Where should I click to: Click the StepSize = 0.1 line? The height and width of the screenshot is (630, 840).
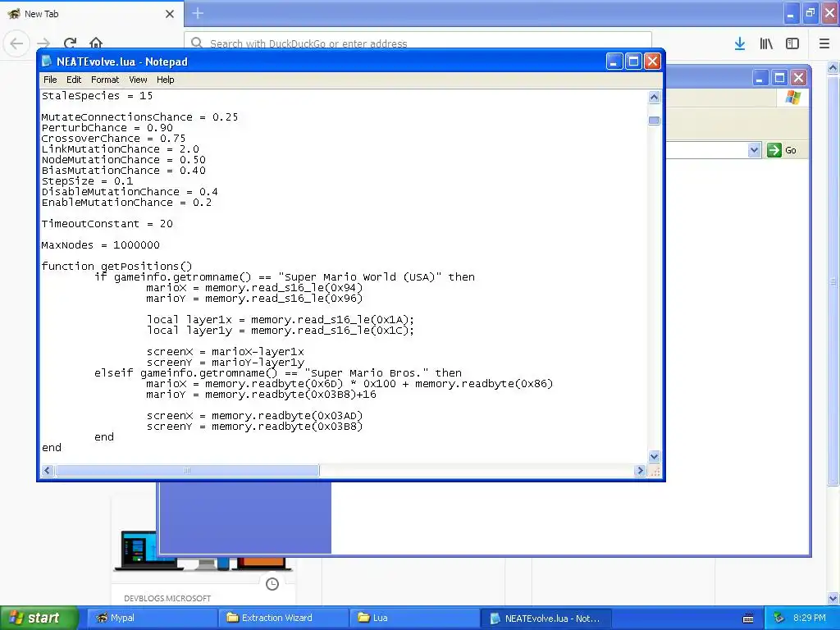[x=87, y=181]
